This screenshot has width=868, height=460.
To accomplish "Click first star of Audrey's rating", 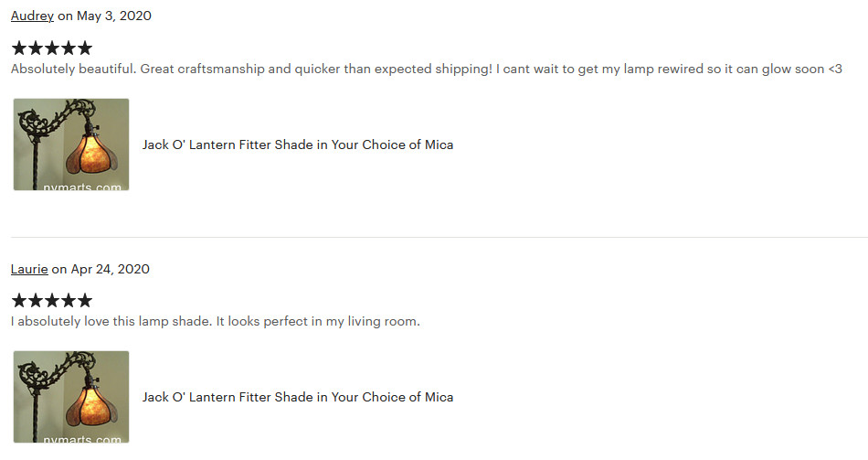I will [19, 48].
